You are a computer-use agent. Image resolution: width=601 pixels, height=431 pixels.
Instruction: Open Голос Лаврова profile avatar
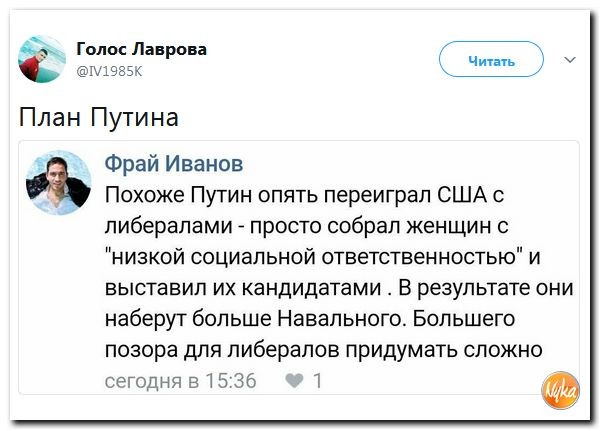coord(42,60)
